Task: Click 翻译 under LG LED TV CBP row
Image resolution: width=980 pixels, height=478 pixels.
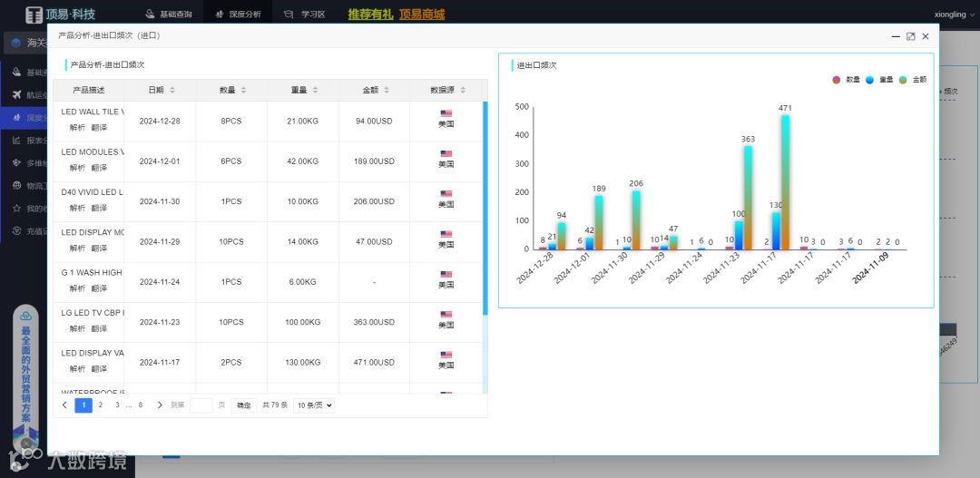Action: 99,328
